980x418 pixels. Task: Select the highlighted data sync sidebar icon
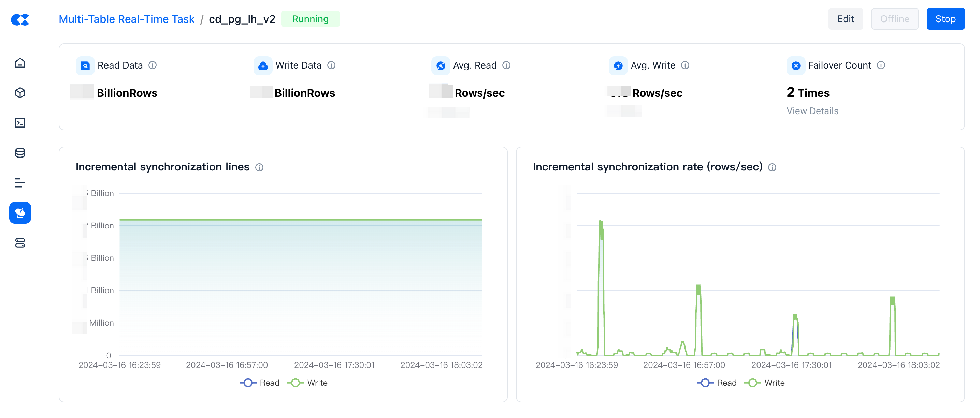20,213
